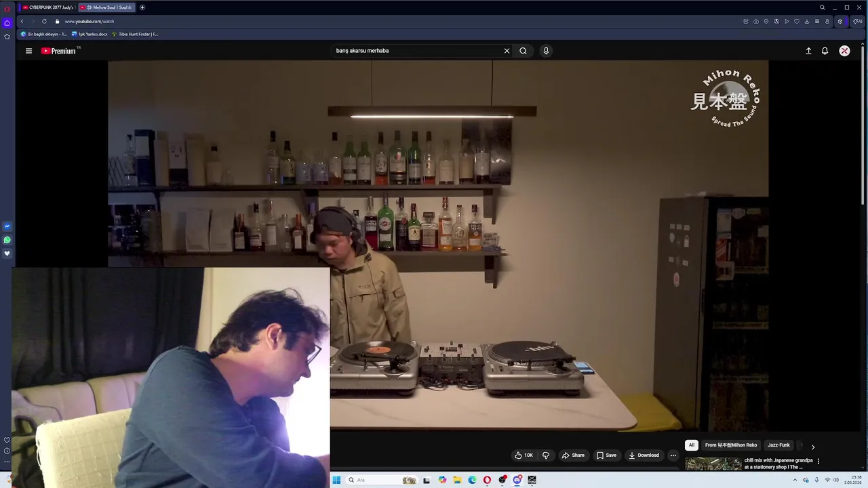Open Microsoft Edge from the taskbar
Viewport: 868px width, 488px height.
pos(472,480)
